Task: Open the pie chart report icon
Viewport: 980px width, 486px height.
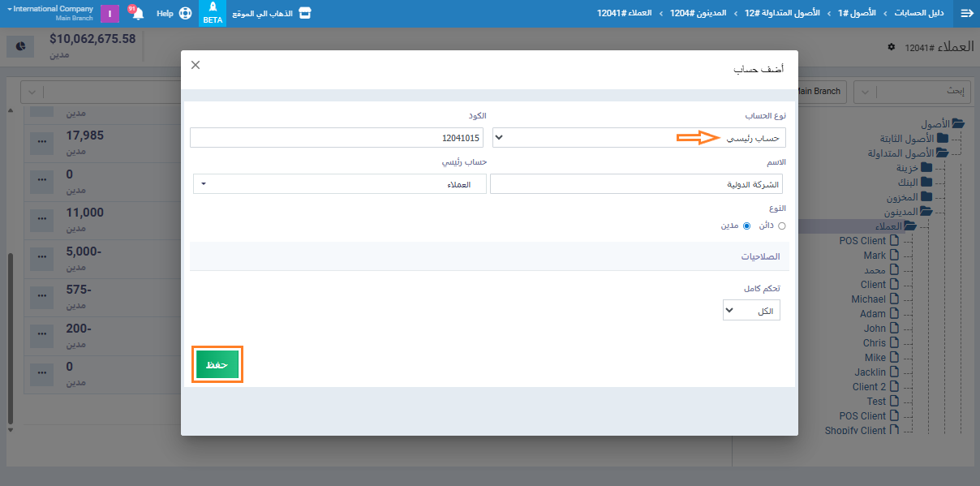Action: point(21,46)
